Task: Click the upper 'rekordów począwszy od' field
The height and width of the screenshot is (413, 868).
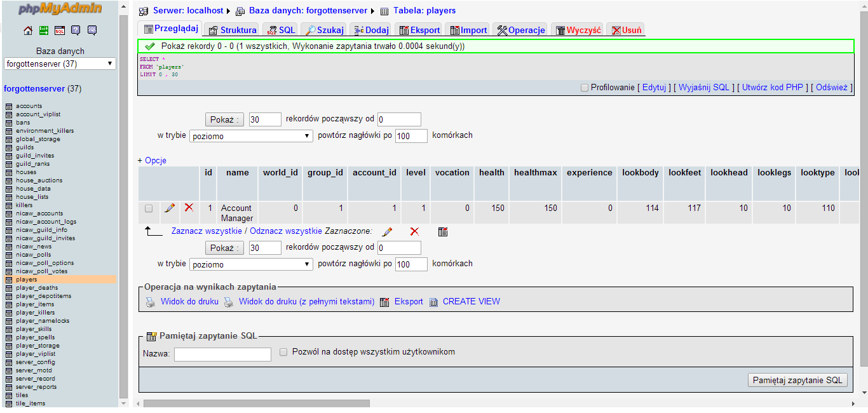Action: click(x=399, y=119)
